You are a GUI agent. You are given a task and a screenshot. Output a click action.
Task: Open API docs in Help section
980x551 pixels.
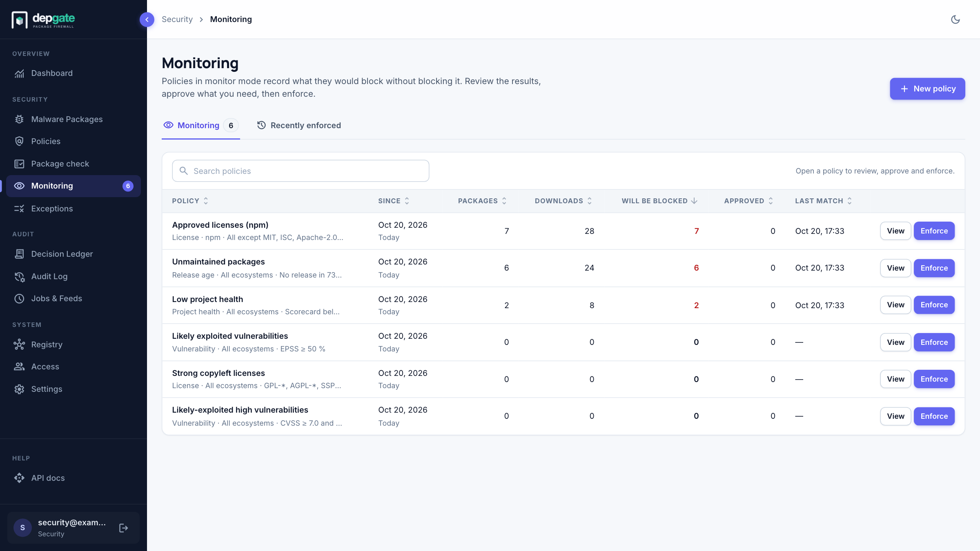73,478
